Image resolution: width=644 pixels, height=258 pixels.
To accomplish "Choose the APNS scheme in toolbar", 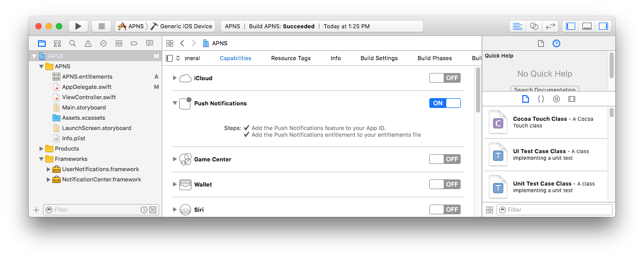I will [131, 26].
